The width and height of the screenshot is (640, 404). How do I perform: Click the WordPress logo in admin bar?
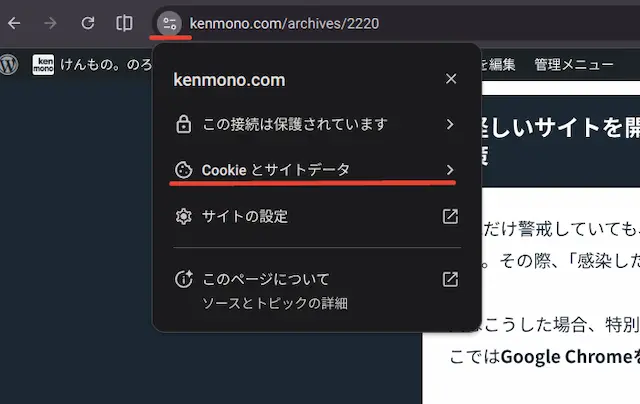9,64
